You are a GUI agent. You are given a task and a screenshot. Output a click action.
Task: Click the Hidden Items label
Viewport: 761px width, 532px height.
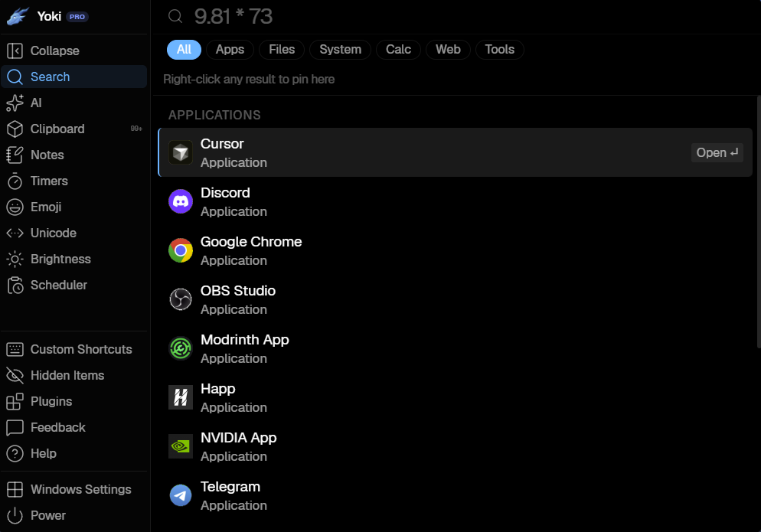[67, 375]
